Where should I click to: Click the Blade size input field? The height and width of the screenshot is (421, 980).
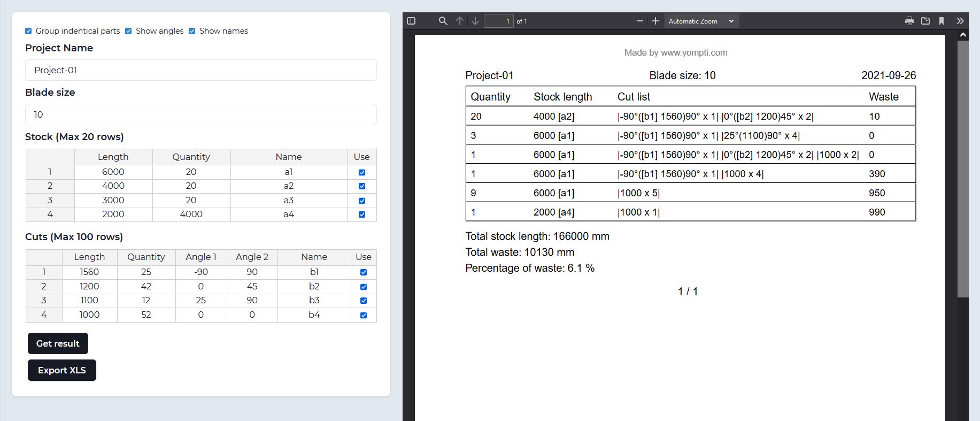200,114
